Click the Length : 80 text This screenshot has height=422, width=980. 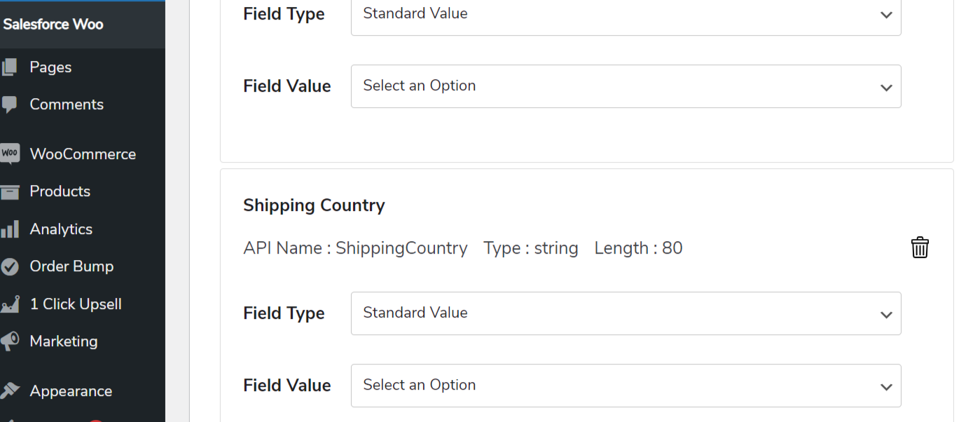tap(638, 248)
